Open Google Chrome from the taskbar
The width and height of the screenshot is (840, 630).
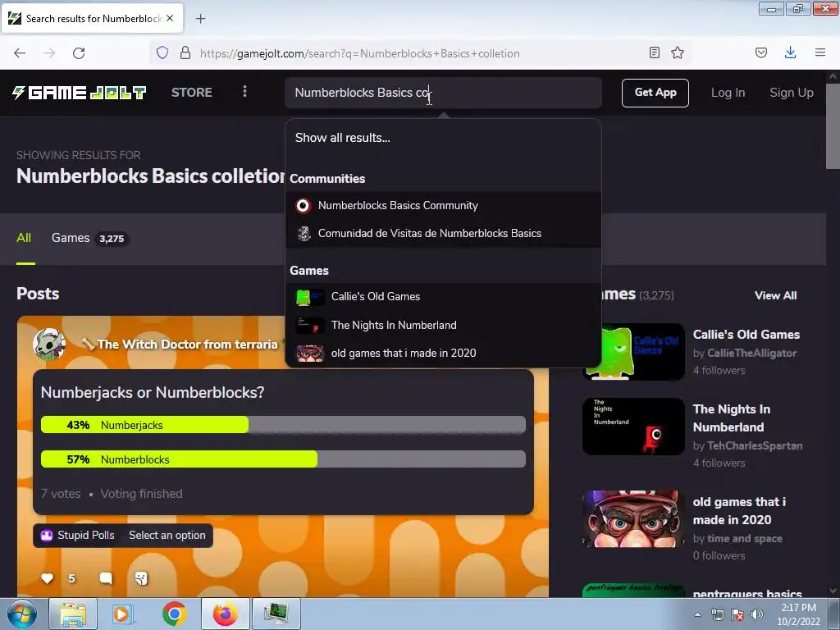pos(174,614)
